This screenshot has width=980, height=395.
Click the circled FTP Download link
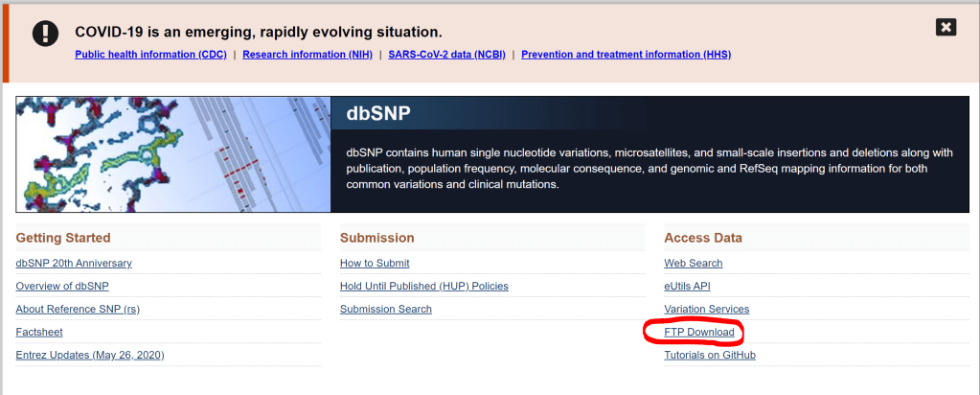(x=699, y=332)
